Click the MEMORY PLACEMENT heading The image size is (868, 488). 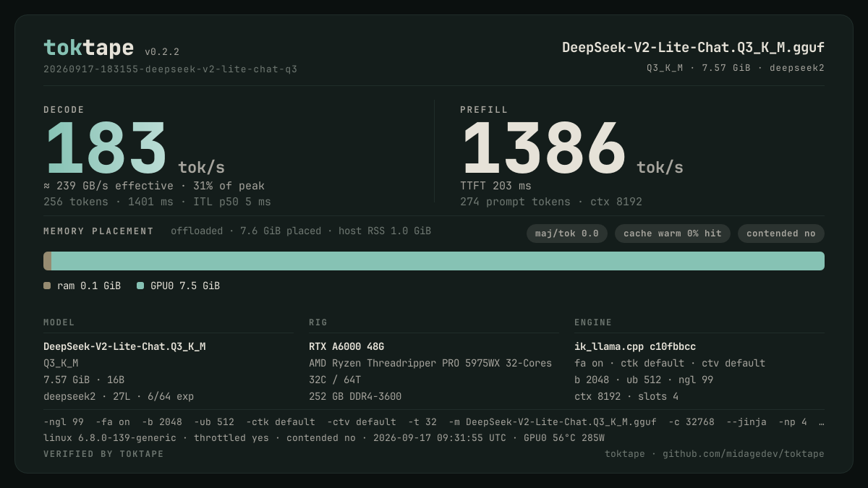click(98, 231)
